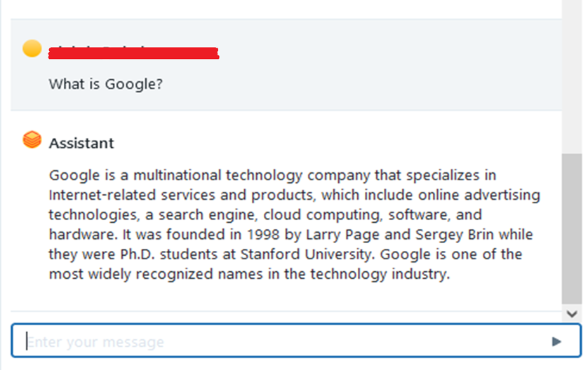588x370 pixels.
Task: Click the scrollbar's down arrow
Action: click(572, 315)
